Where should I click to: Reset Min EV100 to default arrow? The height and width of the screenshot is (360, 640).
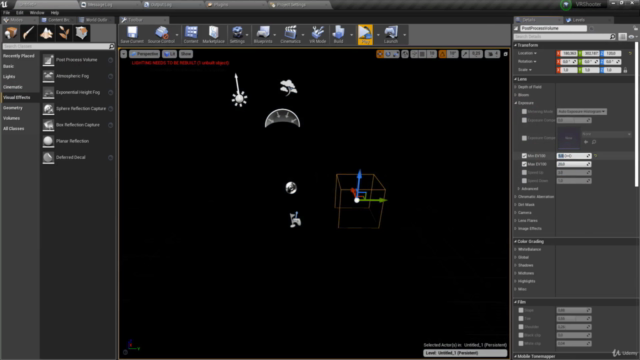(x=596, y=156)
